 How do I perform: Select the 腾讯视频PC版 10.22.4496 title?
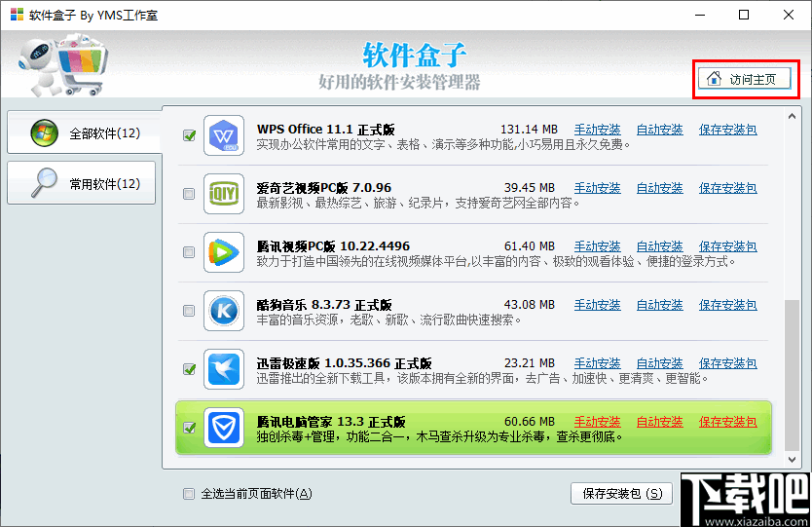(x=333, y=246)
